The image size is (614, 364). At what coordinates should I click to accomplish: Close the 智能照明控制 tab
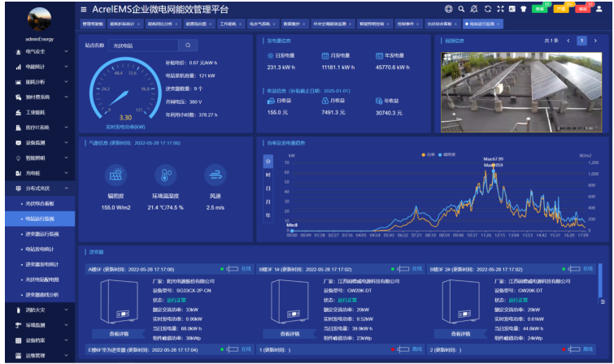tap(388, 24)
